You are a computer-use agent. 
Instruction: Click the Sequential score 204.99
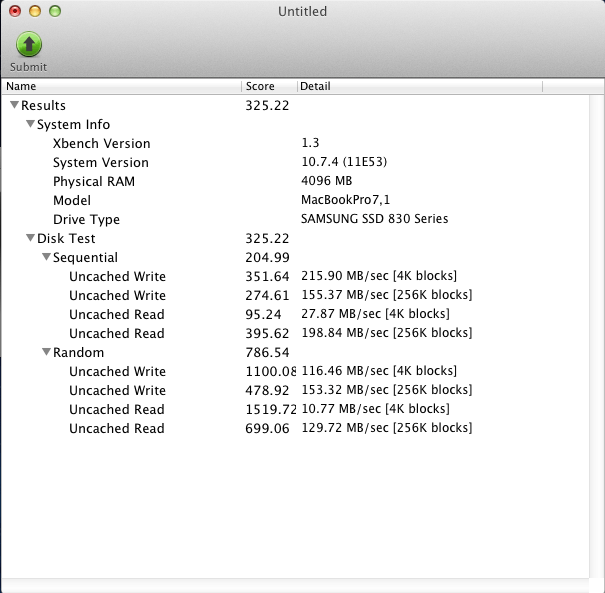[x=267, y=257]
